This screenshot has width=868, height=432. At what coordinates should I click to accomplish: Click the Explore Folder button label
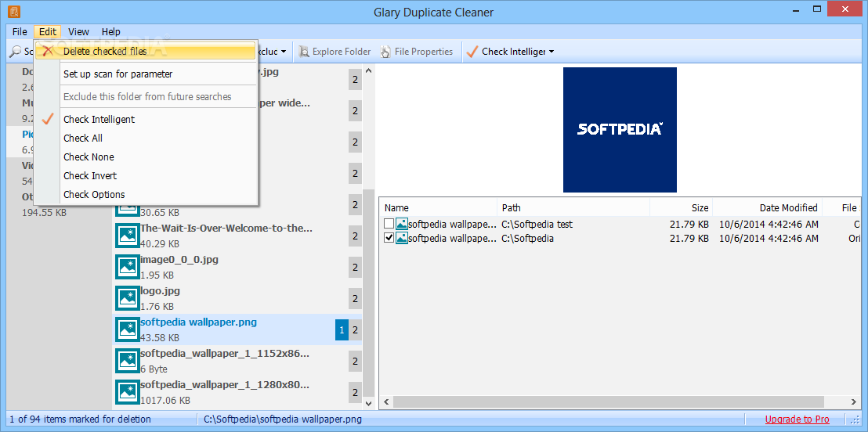(x=342, y=52)
